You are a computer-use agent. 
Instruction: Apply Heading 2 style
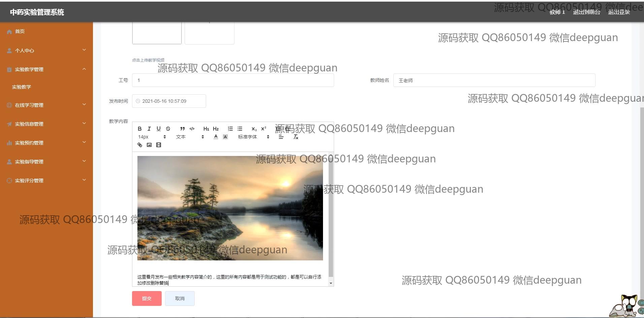point(216,129)
